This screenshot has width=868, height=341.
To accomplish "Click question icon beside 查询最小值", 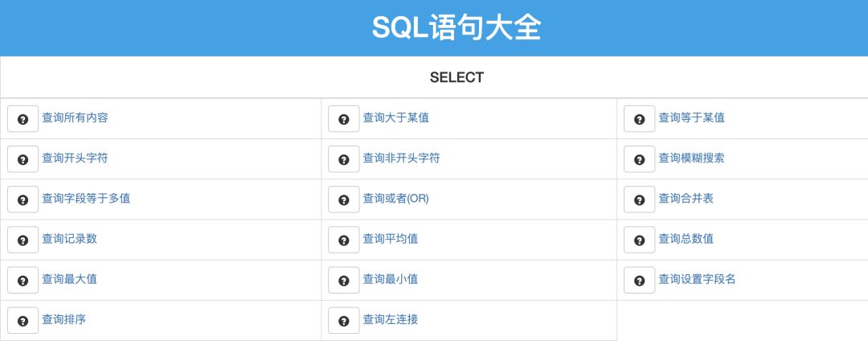I will (x=344, y=281).
